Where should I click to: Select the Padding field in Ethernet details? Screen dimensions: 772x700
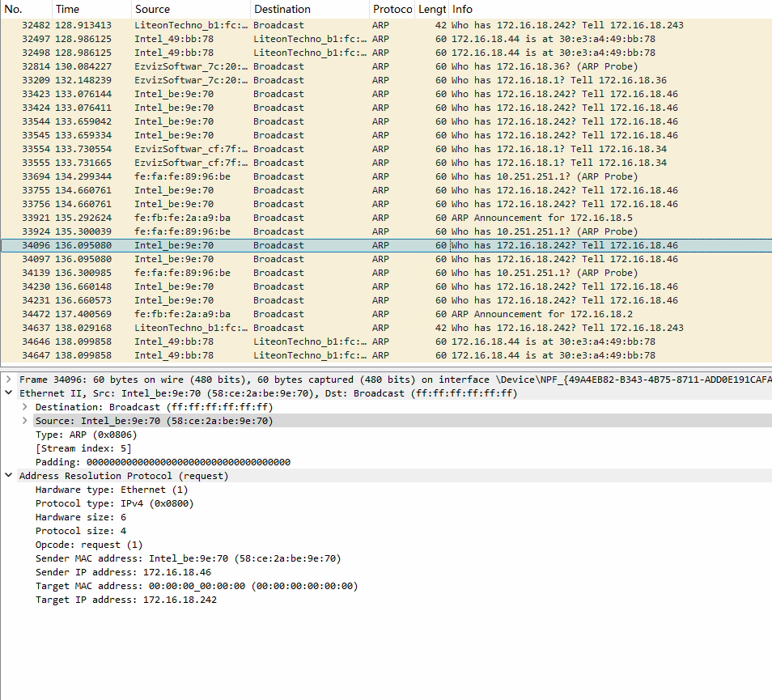pyautogui.click(x=163, y=462)
